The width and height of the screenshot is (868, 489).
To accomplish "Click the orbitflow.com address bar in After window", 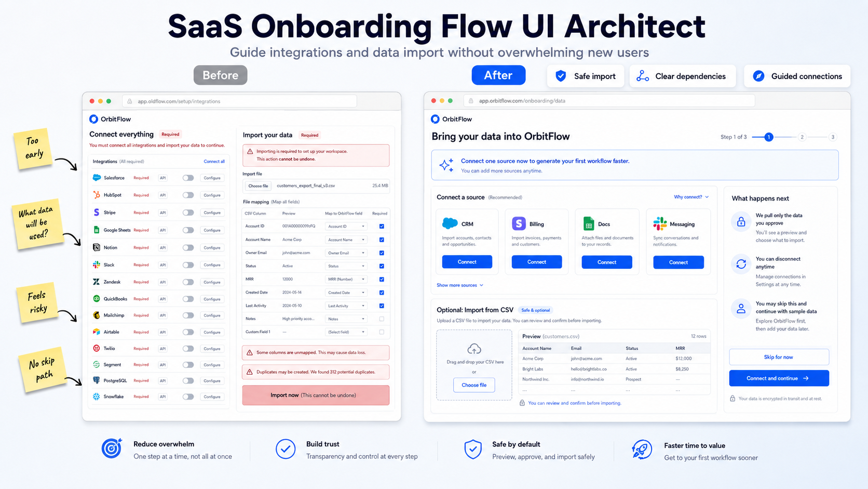I will 609,101.
